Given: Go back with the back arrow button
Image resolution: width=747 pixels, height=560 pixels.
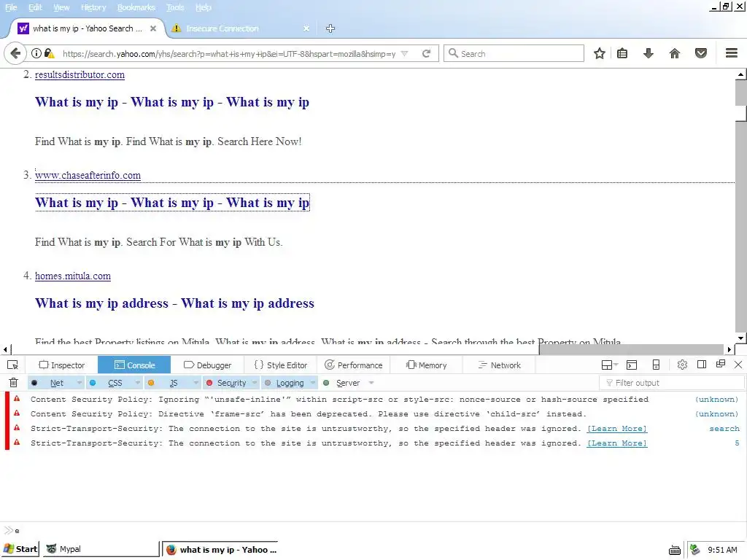Looking at the screenshot, I should point(15,53).
